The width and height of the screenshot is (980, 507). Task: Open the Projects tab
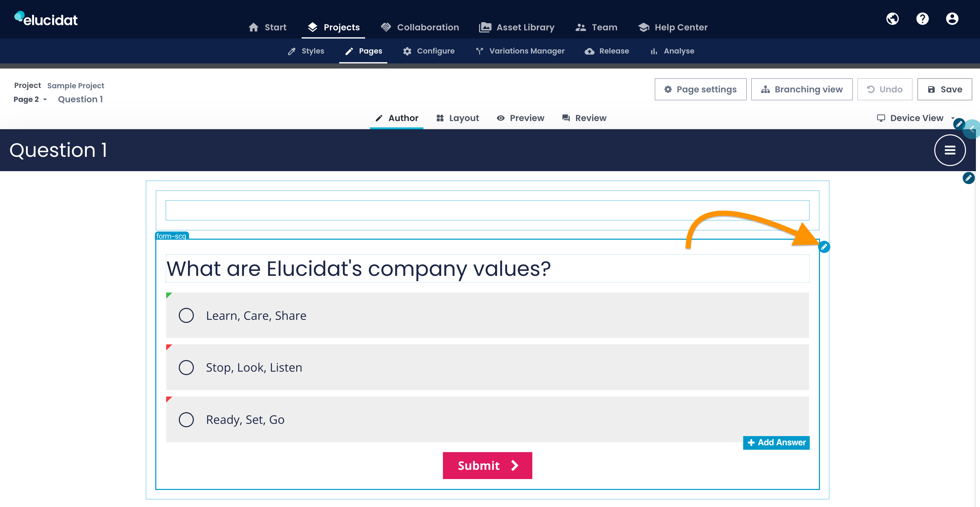pos(333,27)
